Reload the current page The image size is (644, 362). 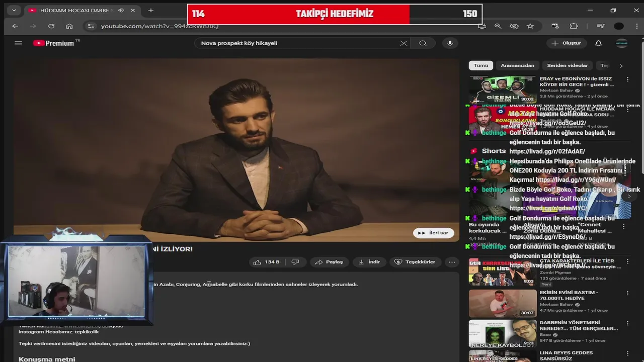[x=51, y=26]
